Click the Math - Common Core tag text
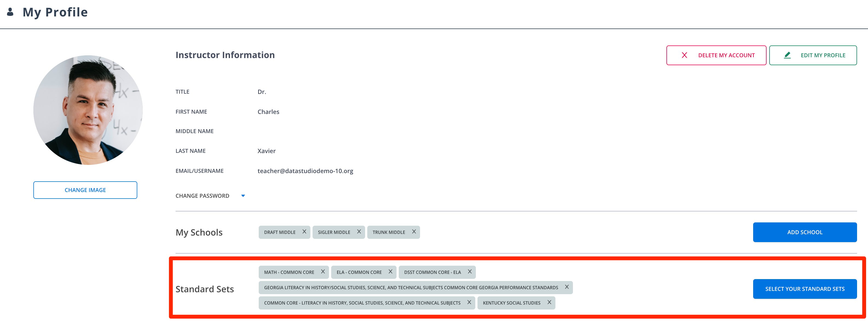The image size is (868, 321). (x=289, y=273)
